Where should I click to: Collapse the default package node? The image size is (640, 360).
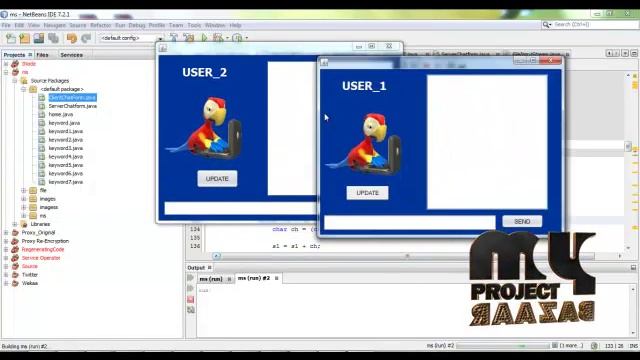pyautogui.click(x=24, y=89)
